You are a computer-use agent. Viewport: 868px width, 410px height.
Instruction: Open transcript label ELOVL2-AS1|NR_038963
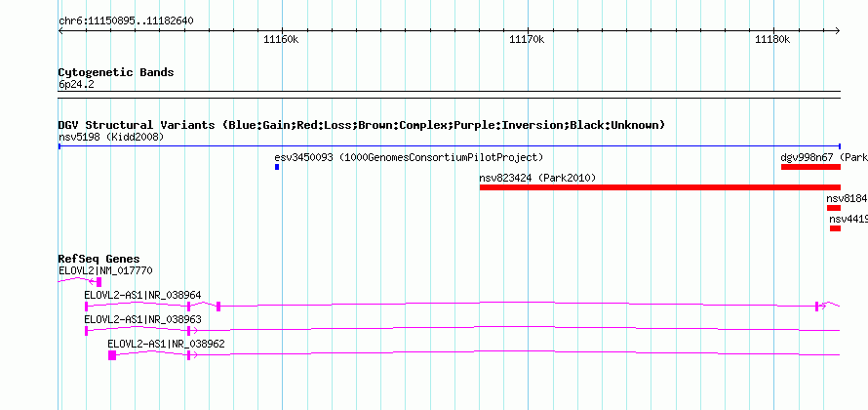pos(142,319)
